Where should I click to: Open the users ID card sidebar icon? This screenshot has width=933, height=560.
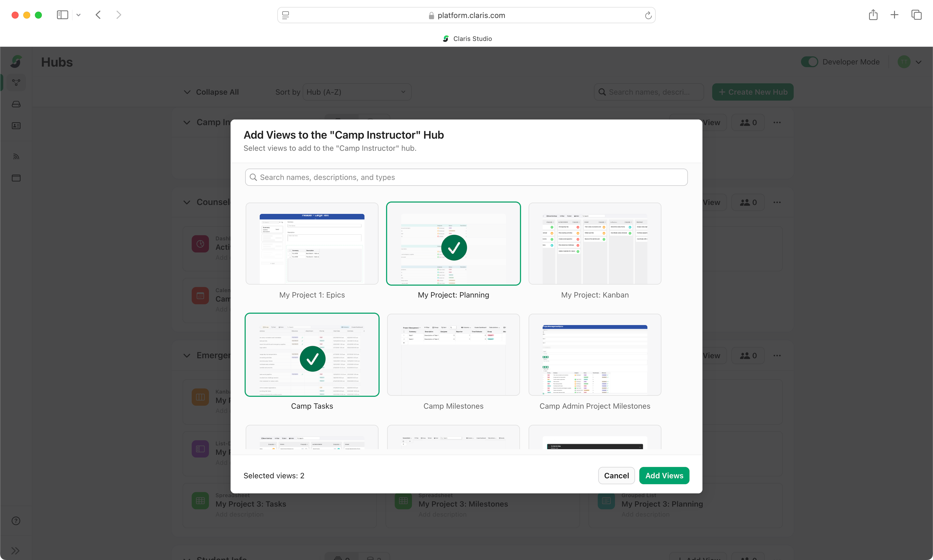pyautogui.click(x=16, y=126)
